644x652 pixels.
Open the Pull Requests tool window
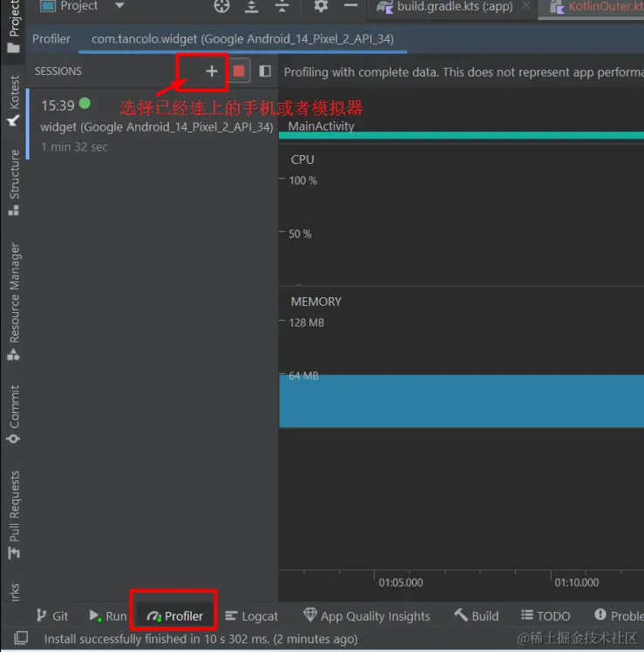click(14, 514)
